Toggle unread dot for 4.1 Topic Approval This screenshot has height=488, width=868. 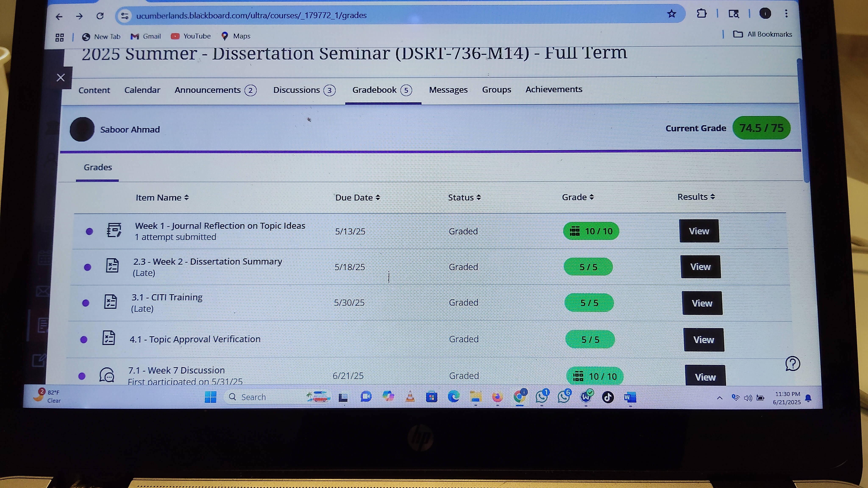click(x=84, y=340)
